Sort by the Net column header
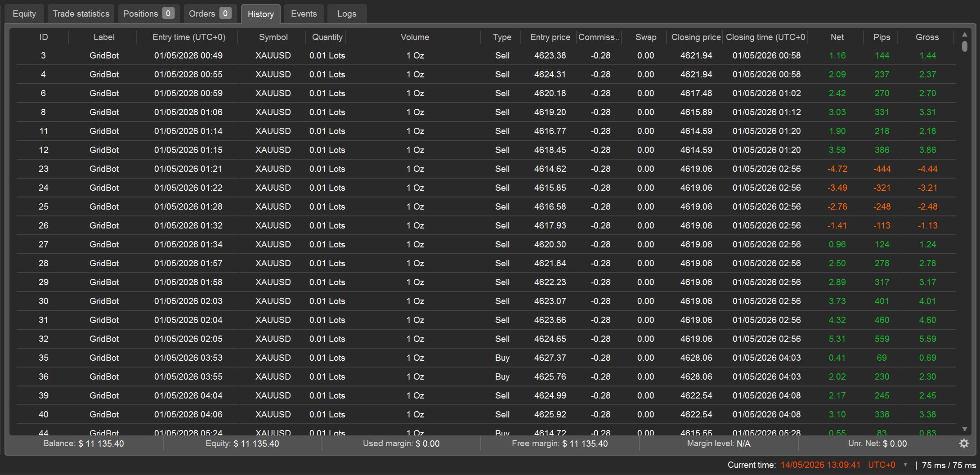This screenshot has width=980, height=475. (837, 37)
